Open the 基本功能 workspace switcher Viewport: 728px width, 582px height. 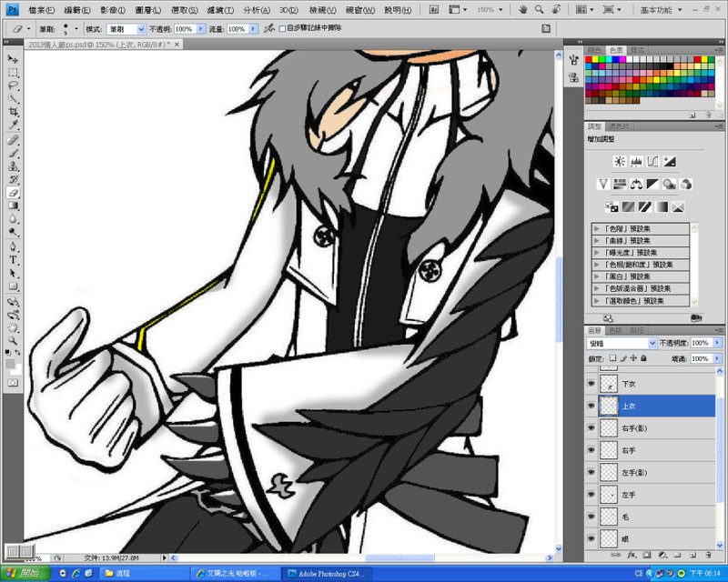click(x=662, y=10)
